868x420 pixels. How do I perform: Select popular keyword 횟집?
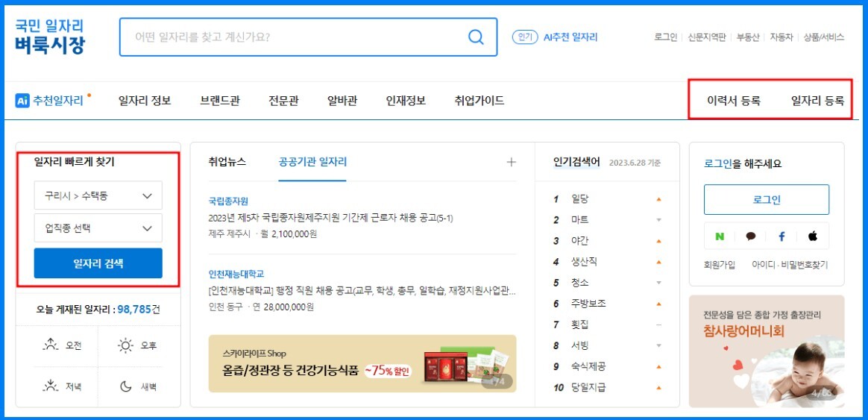click(579, 325)
